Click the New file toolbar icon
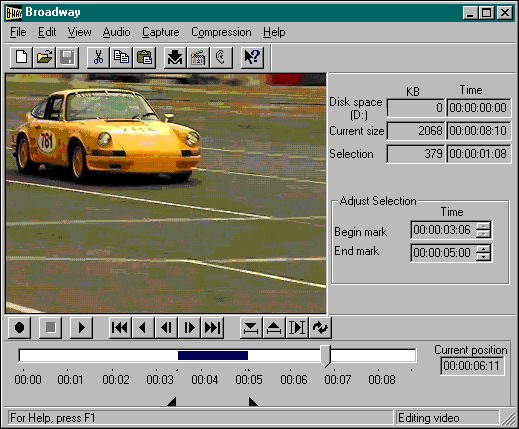 [x=21, y=58]
